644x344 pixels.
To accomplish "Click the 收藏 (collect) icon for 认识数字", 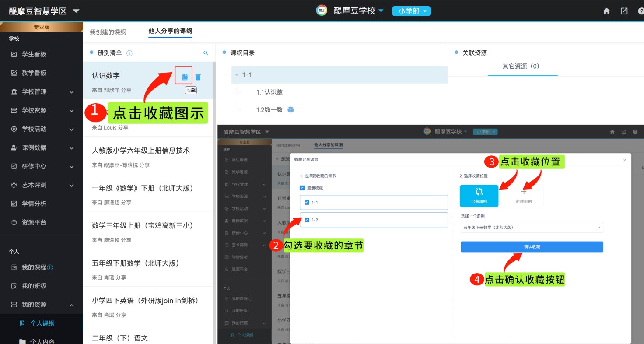I will (185, 77).
